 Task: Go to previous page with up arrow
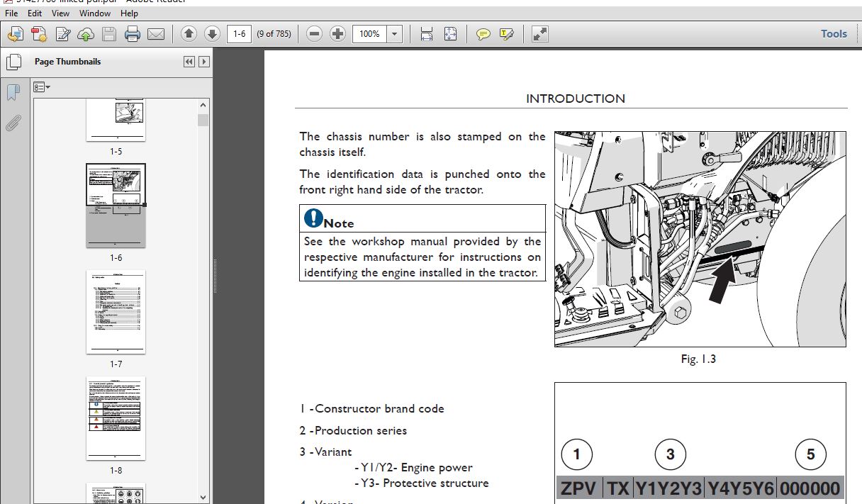tap(189, 33)
